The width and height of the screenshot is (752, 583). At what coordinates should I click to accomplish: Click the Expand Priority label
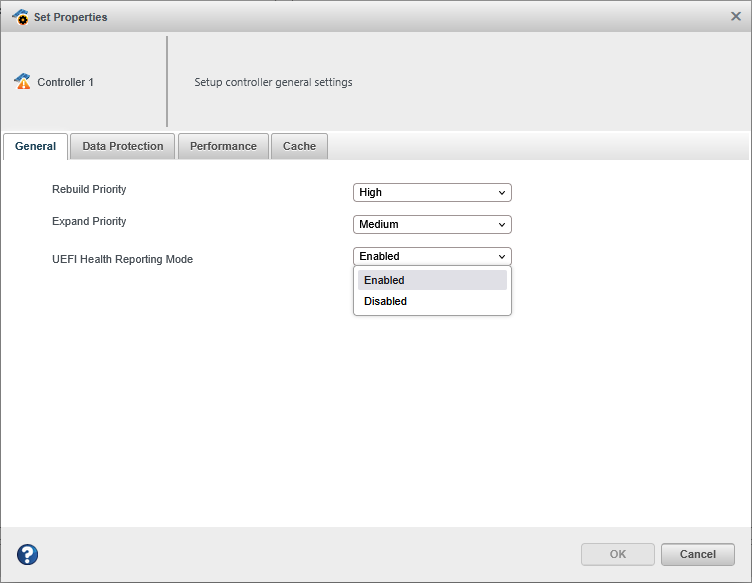pos(89,221)
